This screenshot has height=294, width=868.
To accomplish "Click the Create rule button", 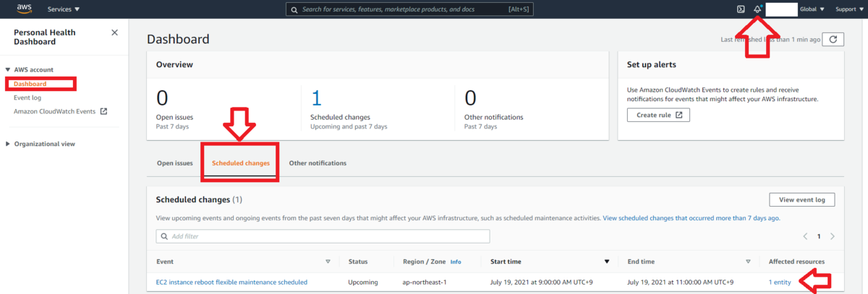I will pyautogui.click(x=658, y=115).
